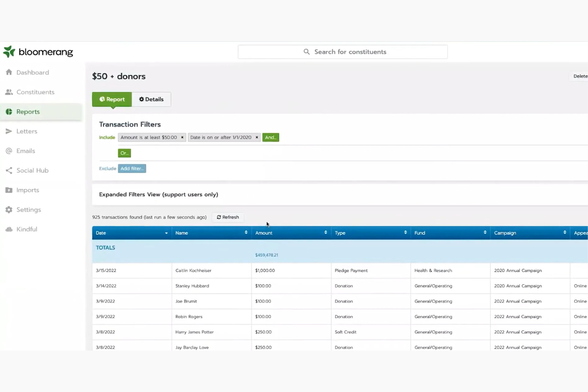Click the total amount $459,478.21

(267, 255)
